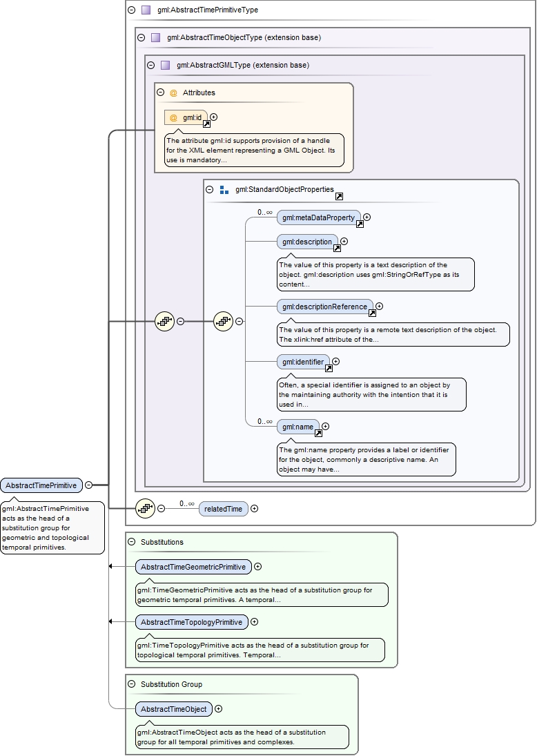The width and height of the screenshot is (537, 756).
Task: Select the outer sequence compositor icon
Action: pyautogui.click(x=164, y=321)
